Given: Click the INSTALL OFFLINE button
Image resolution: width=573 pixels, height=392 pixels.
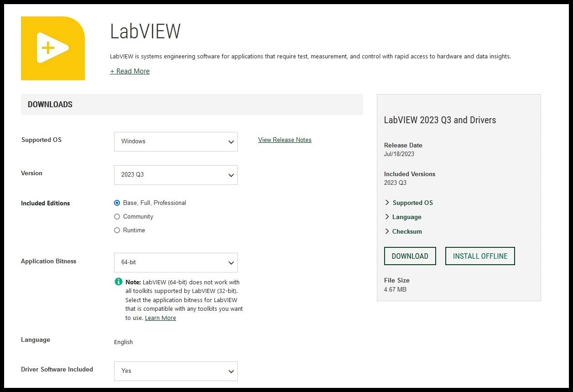Looking at the screenshot, I should pyautogui.click(x=480, y=256).
